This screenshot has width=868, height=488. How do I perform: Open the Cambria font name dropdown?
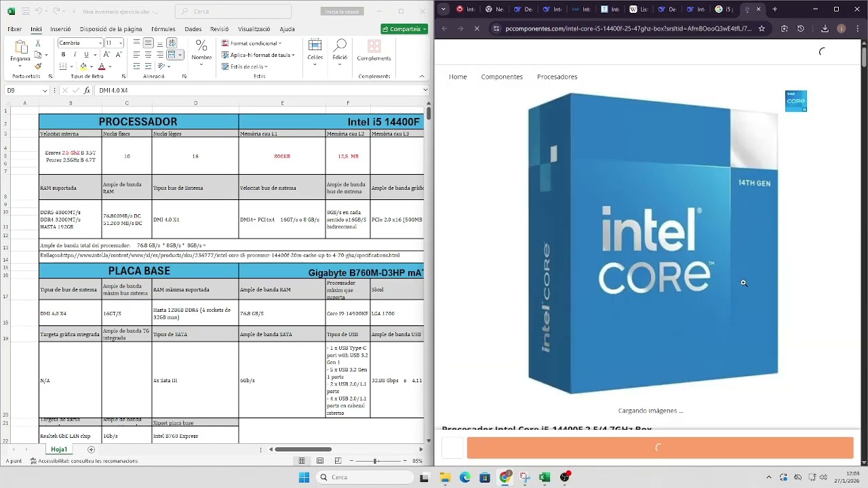tap(100, 43)
